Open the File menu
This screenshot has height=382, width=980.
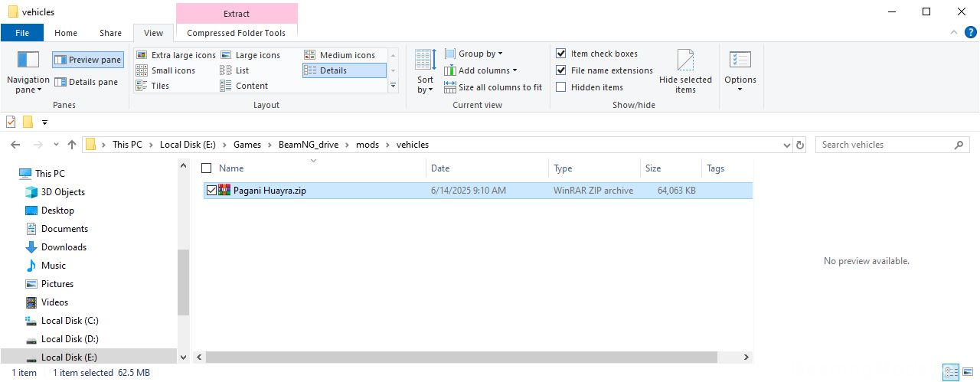(22, 33)
